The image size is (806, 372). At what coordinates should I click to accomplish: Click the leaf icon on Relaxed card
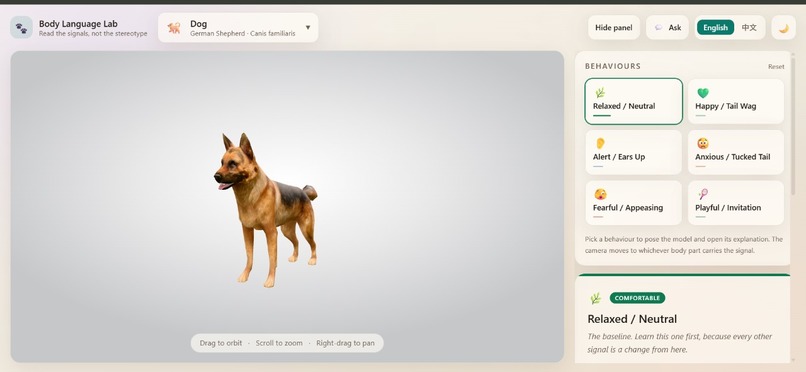[x=599, y=93]
